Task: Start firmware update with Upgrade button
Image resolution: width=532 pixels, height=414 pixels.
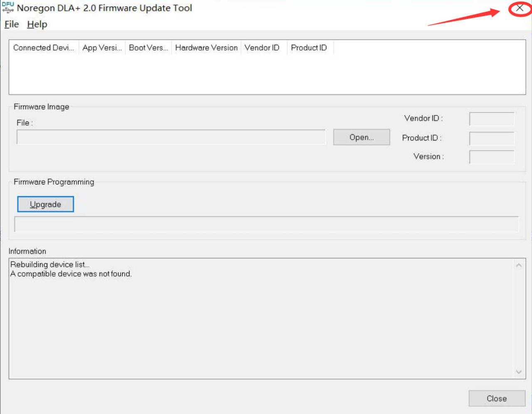Action: coord(45,204)
